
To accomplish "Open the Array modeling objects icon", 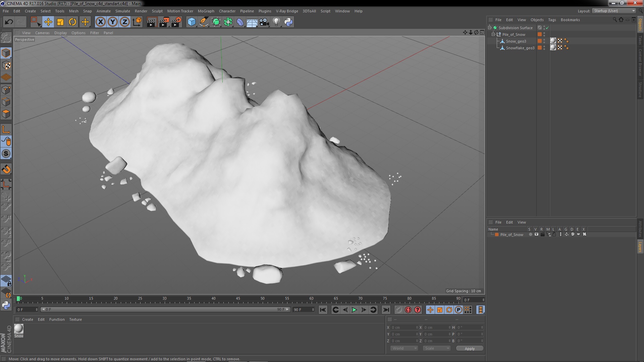I will pos(228,22).
